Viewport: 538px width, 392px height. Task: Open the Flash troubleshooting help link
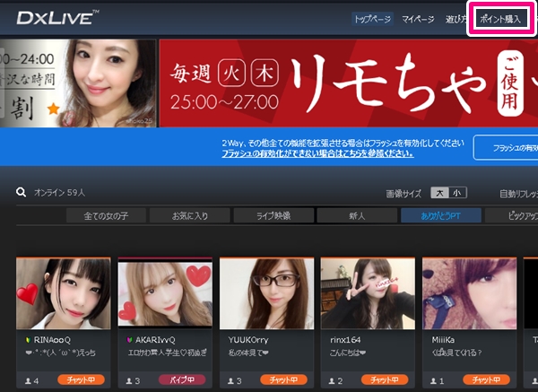tap(317, 153)
